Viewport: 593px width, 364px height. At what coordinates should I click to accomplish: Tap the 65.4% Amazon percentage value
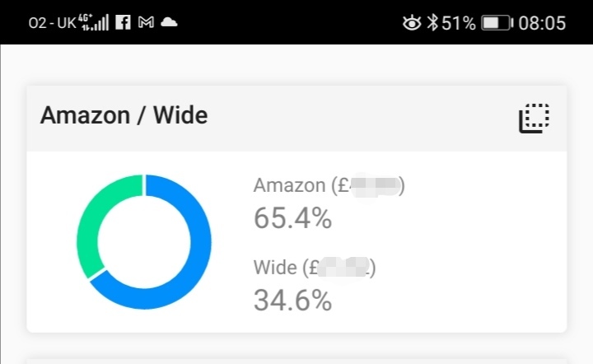click(x=292, y=218)
